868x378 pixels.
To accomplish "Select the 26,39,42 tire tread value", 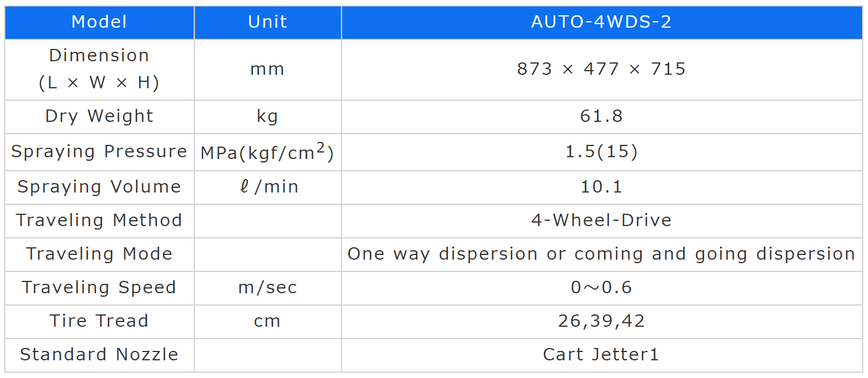I will tap(601, 321).
